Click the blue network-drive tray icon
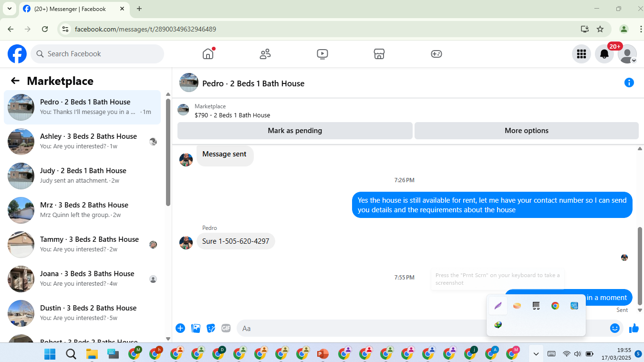The height and width of the screenshot is (362, 644). (574, 306)
